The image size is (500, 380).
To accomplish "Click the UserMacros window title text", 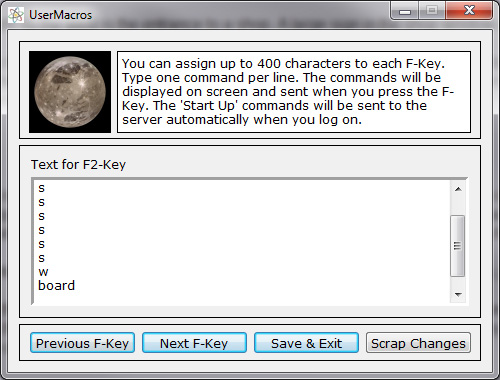I will click(60, 15).
